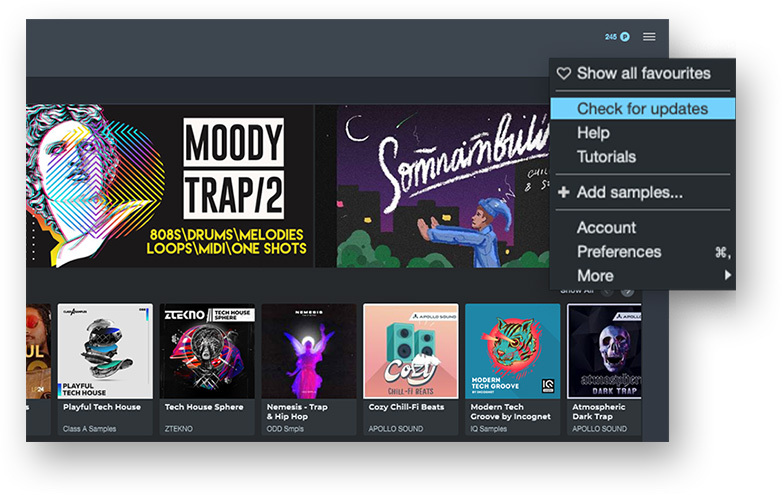Image resolution: width=782 pixels, height=495 pixels.
Task: Click the ZTEKNO label link
Action: pos(179,429)
